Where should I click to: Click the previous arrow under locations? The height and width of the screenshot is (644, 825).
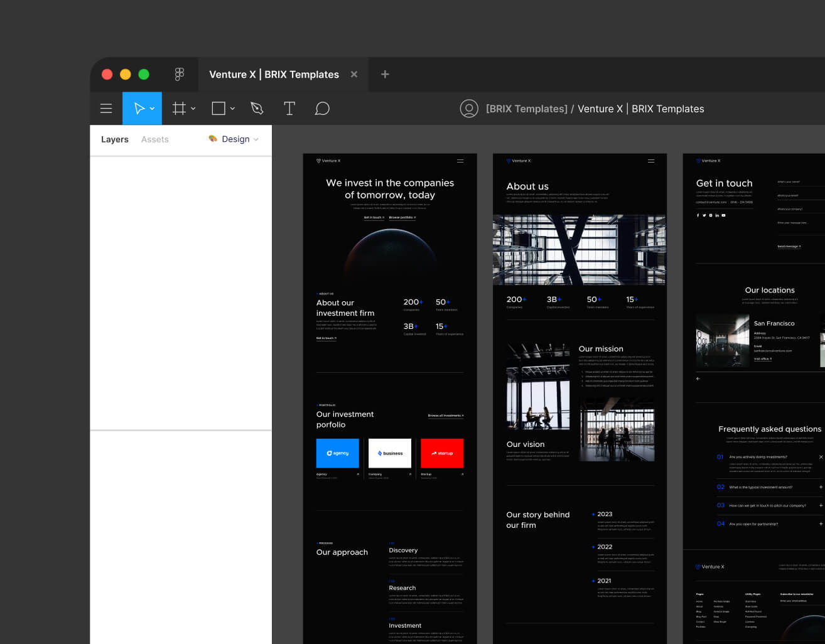[698, 378]
